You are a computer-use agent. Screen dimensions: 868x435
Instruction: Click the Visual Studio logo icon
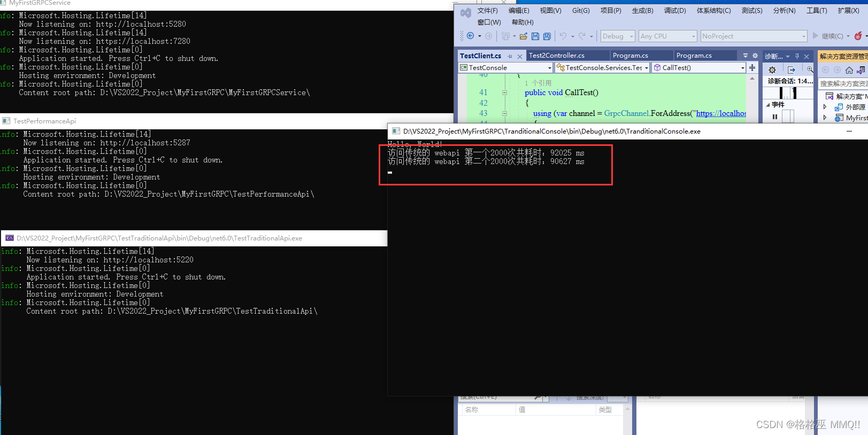click(466, 12)
